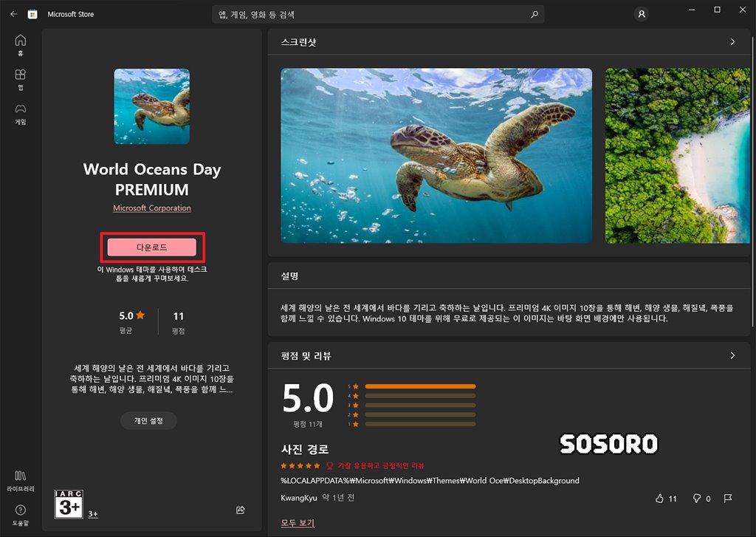Screen dimensions: 756x537
Task: Click the Microsoft Store logo icon
Action: point(32,14)
